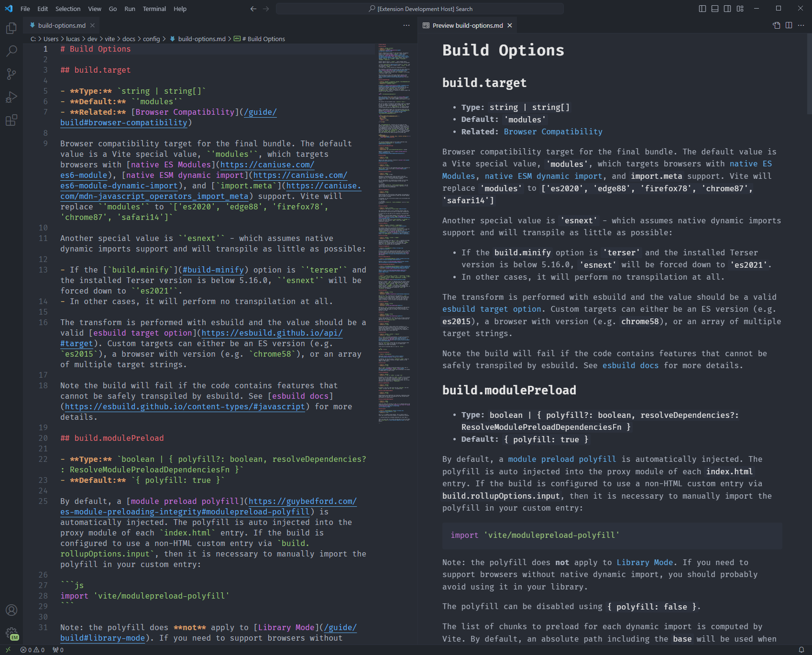The height and width of the screenshot is (655, 812).
Task: Open the Accounts menu icon
Action: tap(11, 610)
